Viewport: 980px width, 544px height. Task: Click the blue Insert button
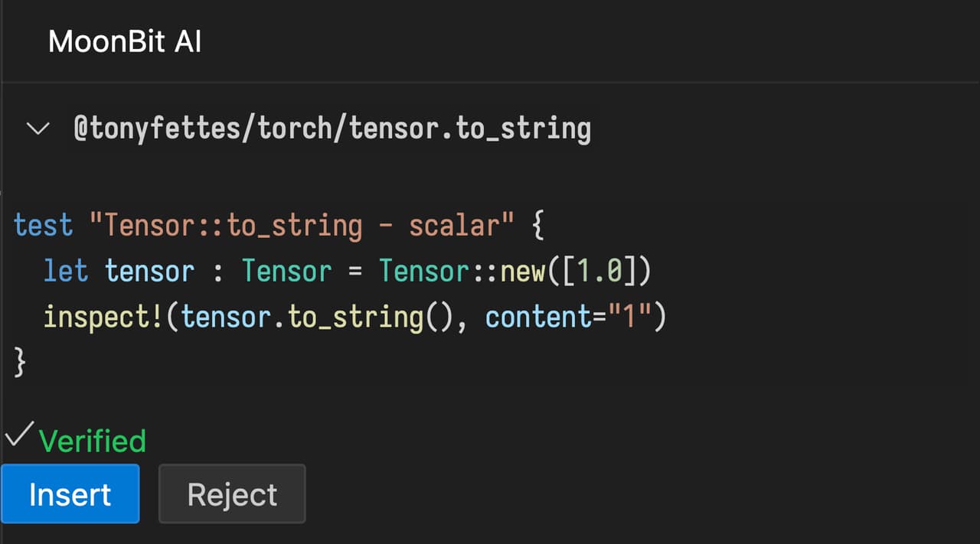(x=70, y=494)
